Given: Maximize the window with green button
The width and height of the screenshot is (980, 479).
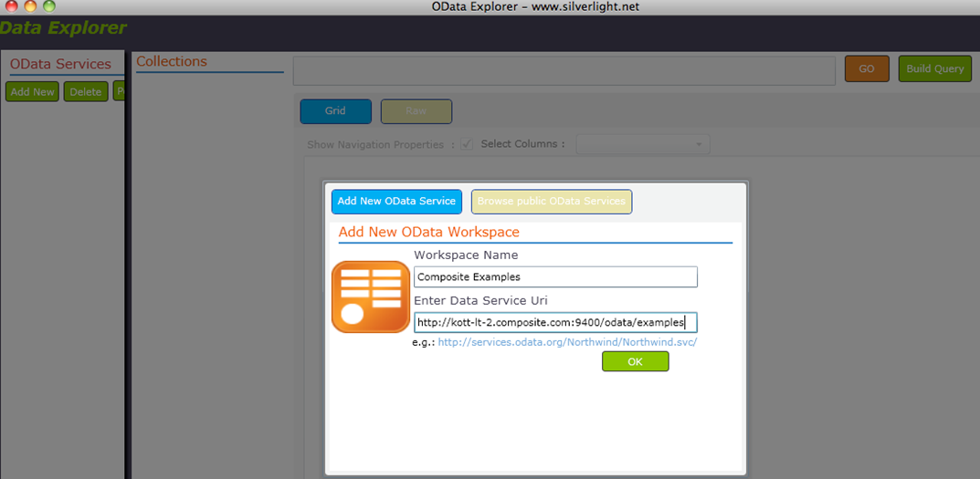Looking at the screenshot, I should (x=48, y=6).
